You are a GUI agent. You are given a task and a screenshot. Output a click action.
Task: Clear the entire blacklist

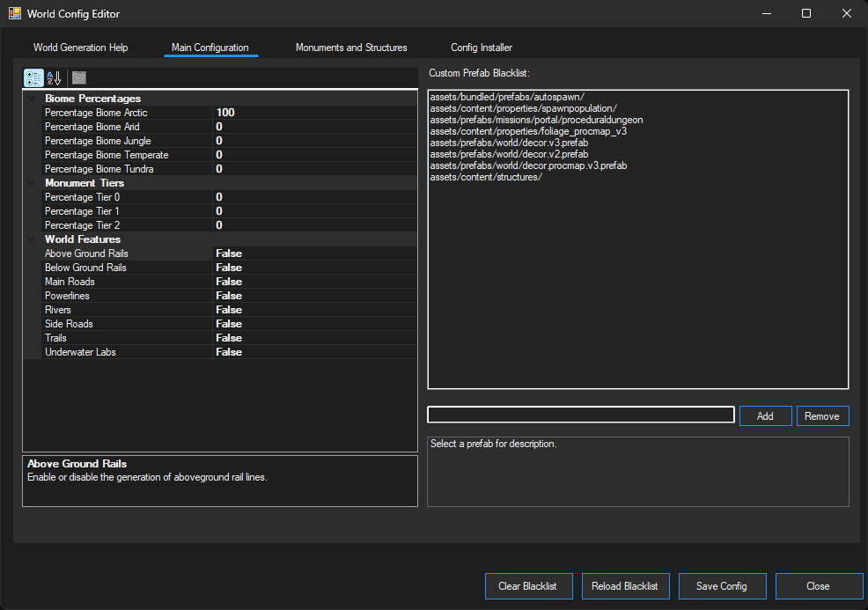click(x=528, y=585)
